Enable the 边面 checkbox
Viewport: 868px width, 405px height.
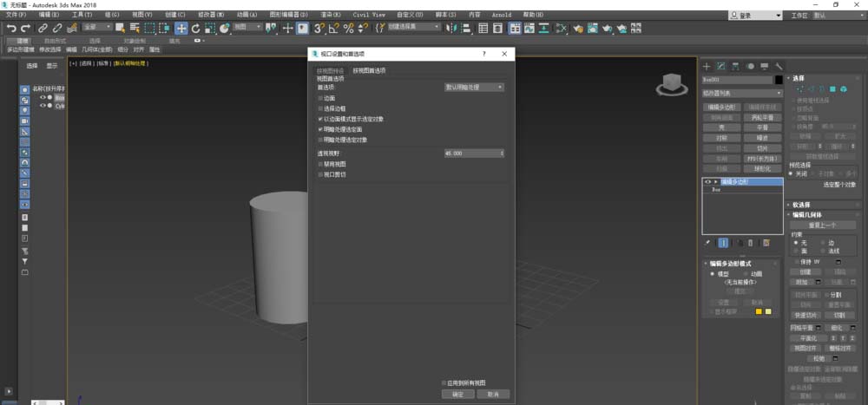(320, 98)
